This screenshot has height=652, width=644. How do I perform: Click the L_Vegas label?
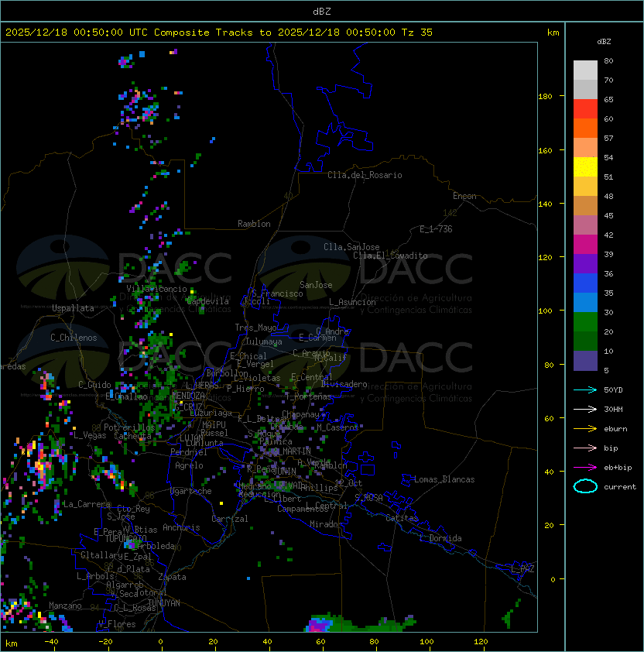point(90,435)
